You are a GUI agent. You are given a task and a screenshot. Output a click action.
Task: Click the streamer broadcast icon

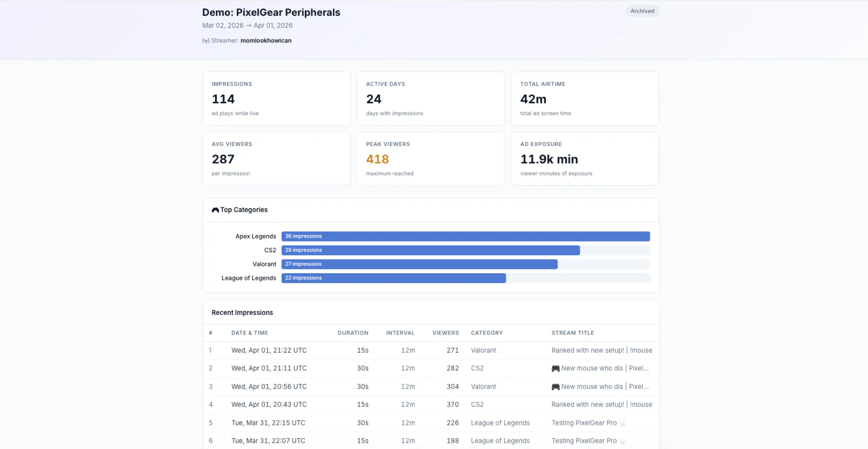[206, 41]
